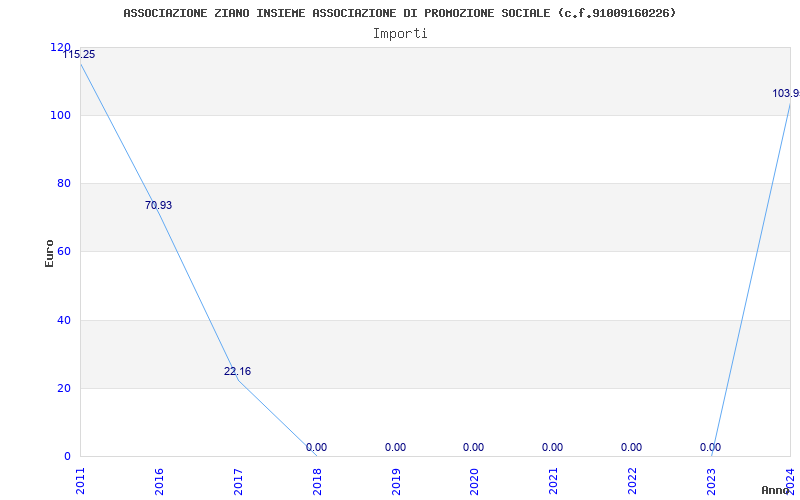The width and height of the screenshot is (800, 500).
Task: Click the 0.00 value above 2022
Action: pyautogui.click(x=632, y=447)
